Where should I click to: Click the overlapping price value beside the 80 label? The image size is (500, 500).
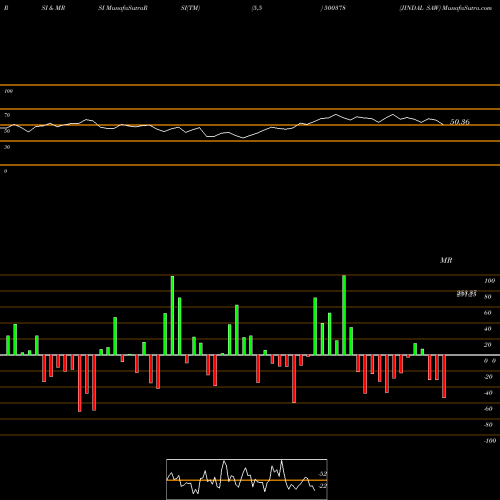pos(467,294)
